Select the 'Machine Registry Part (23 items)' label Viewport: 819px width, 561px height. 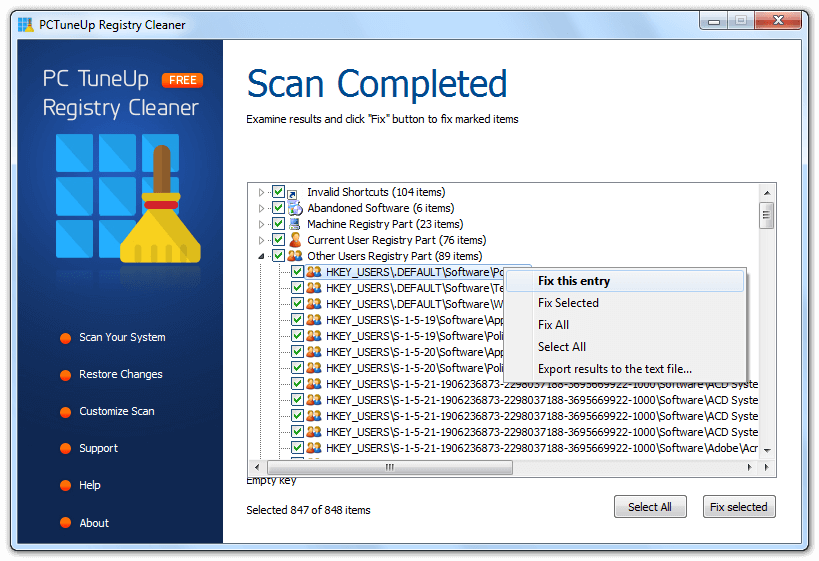click(x=385, y=224)
